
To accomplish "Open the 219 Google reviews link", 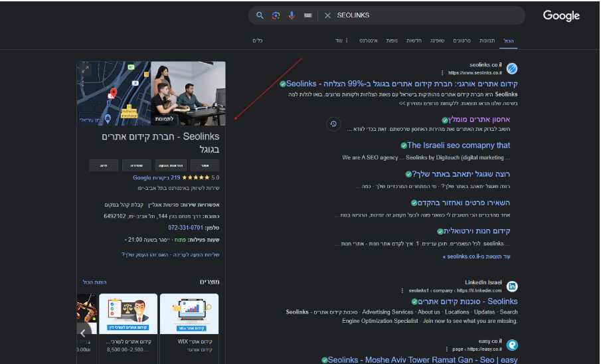I will click(x=156, y=177).
